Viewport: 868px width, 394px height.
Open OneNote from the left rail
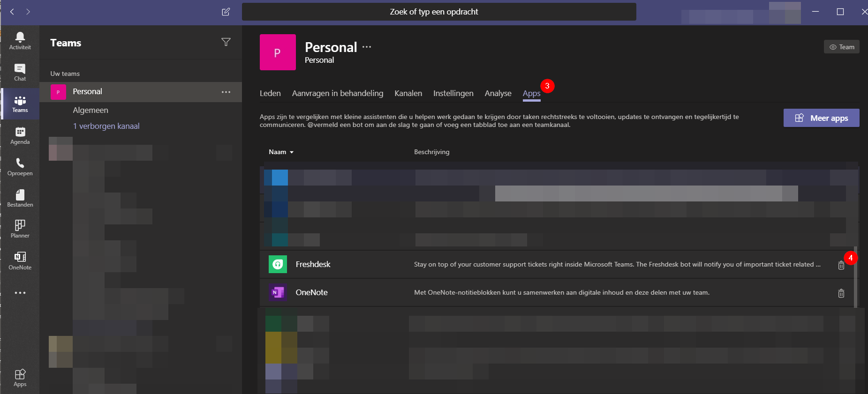pyautogui.click(x=20, y=261)
